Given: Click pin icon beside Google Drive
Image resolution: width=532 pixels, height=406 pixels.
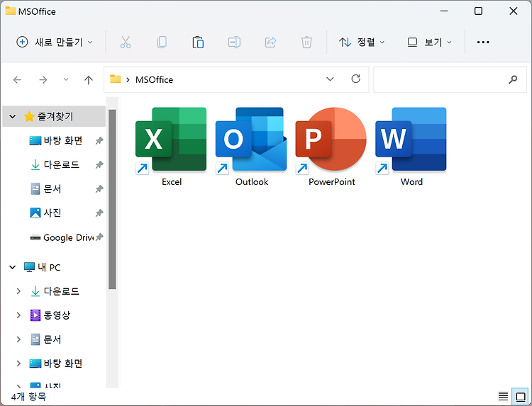Looking at the screenshot, I should pyautogui.click(x=99, y=237).
